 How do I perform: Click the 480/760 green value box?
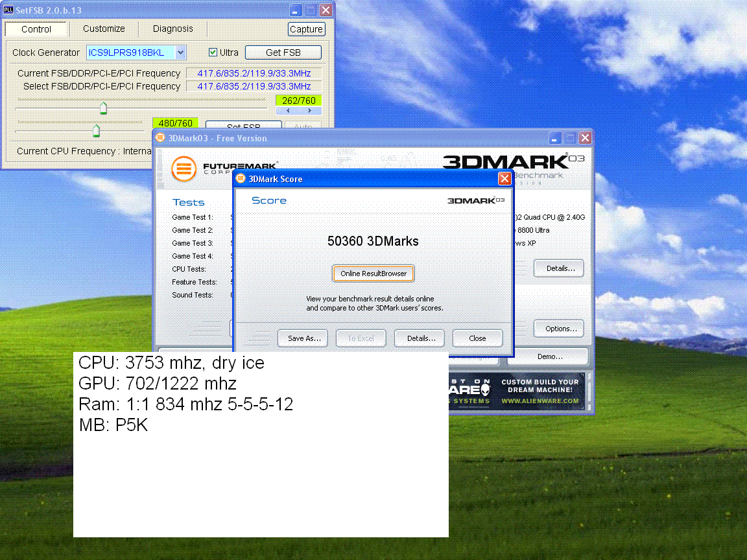(175, 123)
